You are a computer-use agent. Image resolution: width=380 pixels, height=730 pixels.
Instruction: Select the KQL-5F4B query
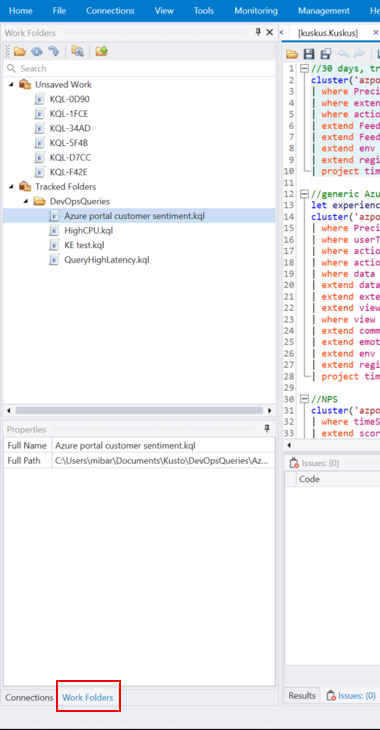[x=69, y=143]
